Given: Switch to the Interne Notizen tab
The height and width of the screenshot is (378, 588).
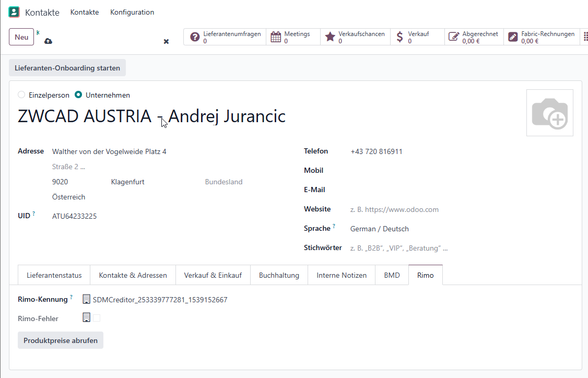Looking at the screenshot, I should [341, 275].
